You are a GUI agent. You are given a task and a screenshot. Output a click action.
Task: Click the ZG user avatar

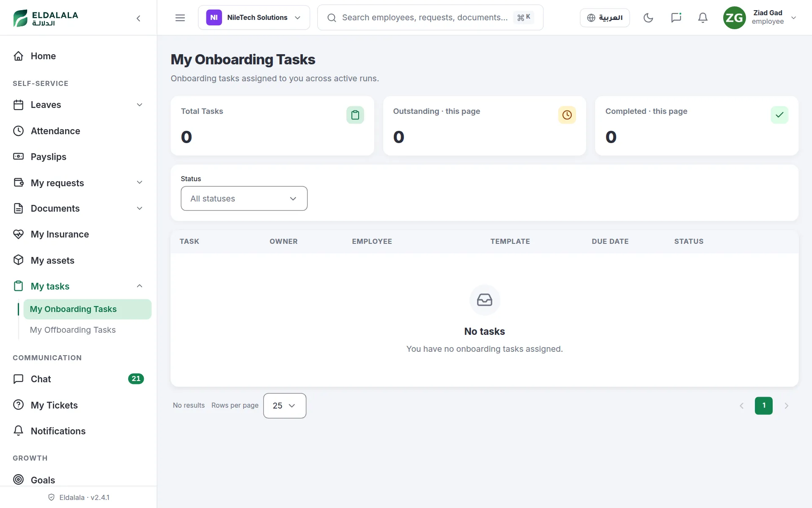click(734, 18)
